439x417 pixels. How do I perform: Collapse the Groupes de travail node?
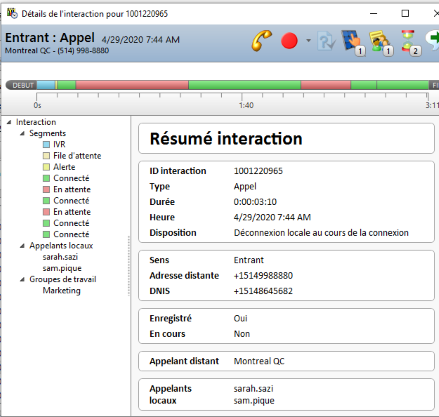[22, 280]
